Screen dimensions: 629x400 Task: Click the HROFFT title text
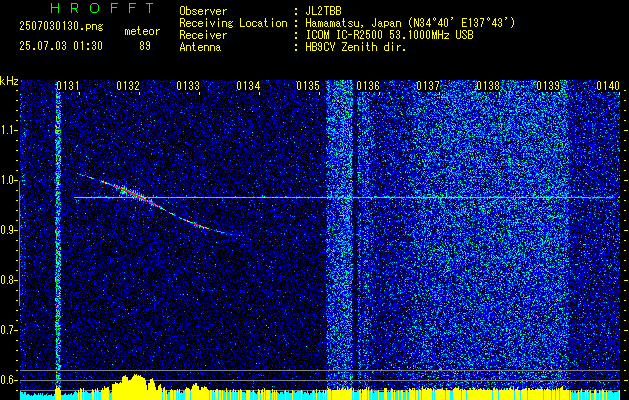(102, 8)
